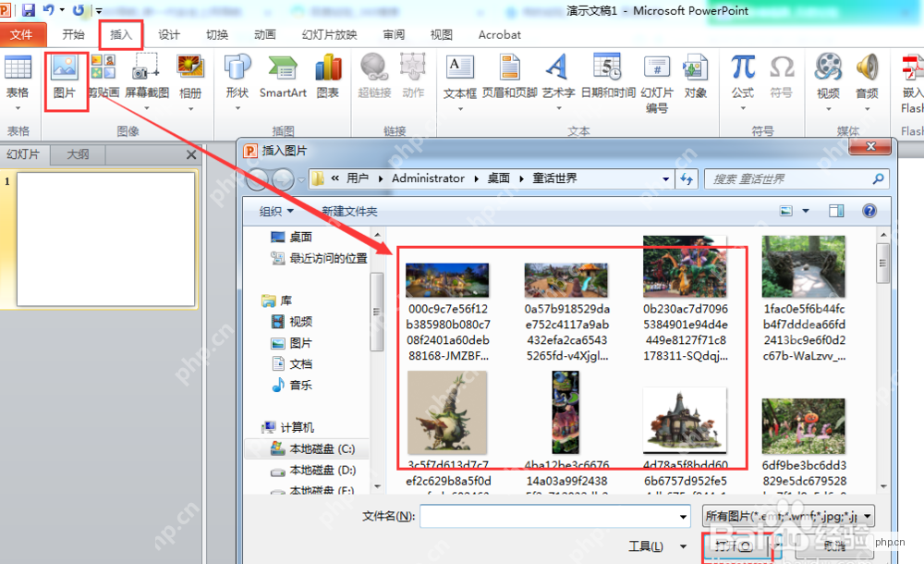The width and height of the screenshot is (924, 564).
Task: Toggle the preview pane in dialog
Action: point(836,211)
